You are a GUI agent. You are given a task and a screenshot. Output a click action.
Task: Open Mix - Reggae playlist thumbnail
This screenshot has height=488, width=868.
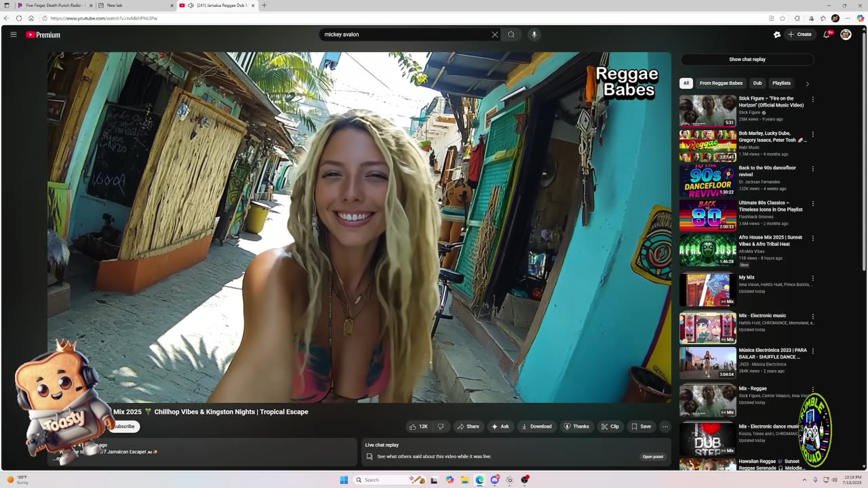pyautogui.click(x=708, y=401)
